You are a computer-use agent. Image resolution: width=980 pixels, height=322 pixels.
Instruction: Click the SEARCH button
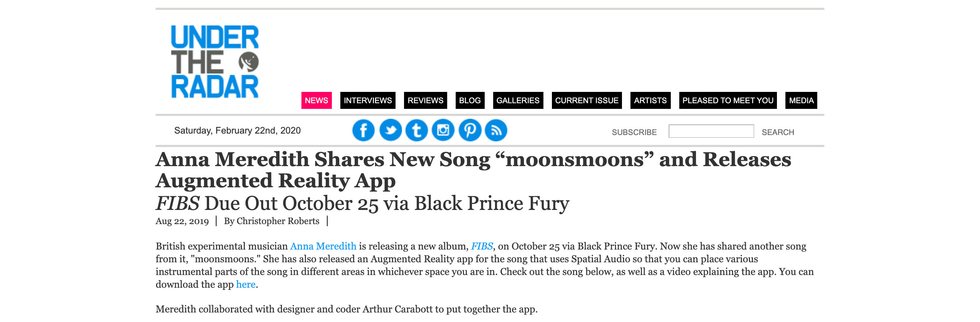click(778, 132)
